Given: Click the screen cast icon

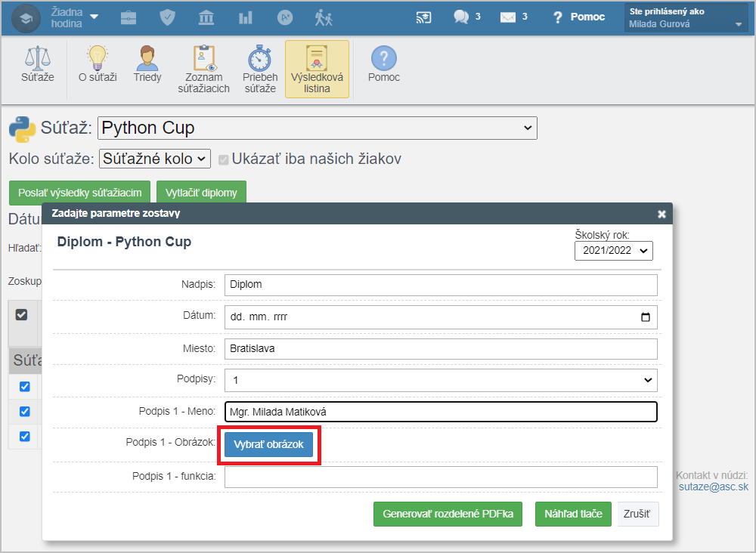Looking at the screenshot, I should click(423, 18).
